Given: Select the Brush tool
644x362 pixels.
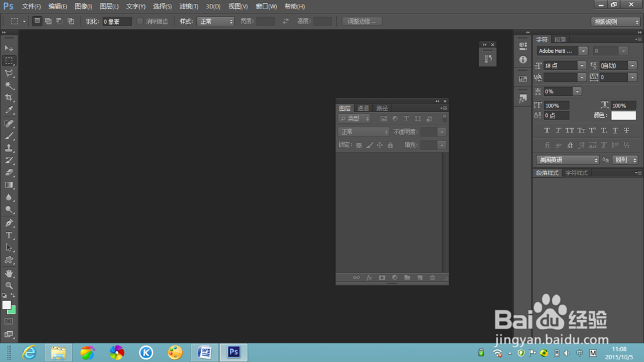Looking at the screenshot, I should tap(9, 136).
